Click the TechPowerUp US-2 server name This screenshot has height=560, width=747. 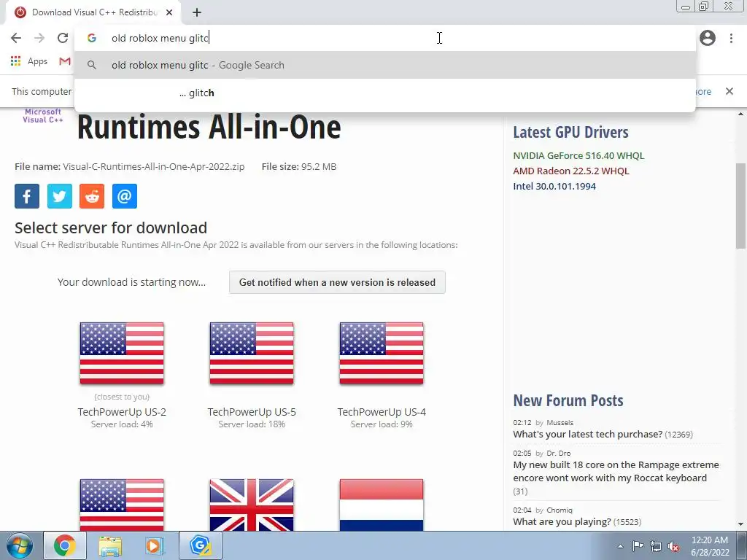pos(122,412)
